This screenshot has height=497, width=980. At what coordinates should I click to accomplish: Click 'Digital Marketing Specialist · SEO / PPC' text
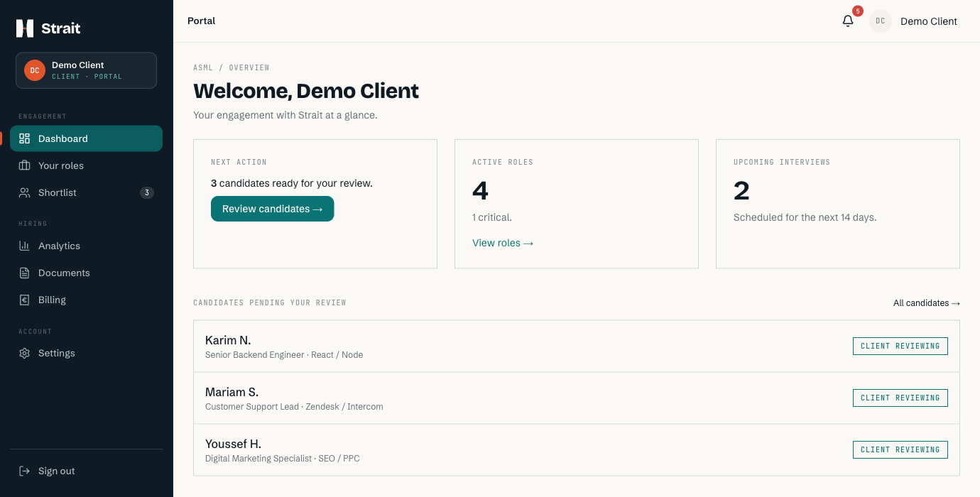click(283, 459)
